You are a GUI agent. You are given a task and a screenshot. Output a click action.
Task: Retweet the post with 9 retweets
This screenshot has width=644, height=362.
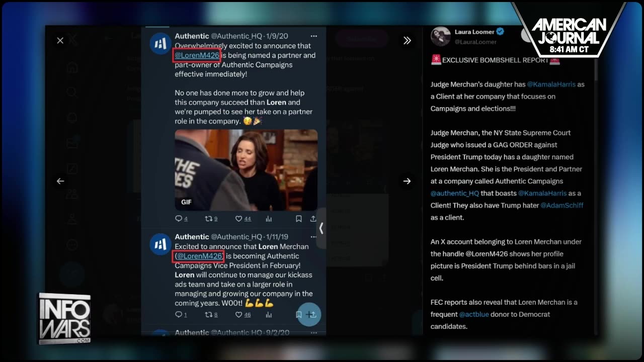211,219
